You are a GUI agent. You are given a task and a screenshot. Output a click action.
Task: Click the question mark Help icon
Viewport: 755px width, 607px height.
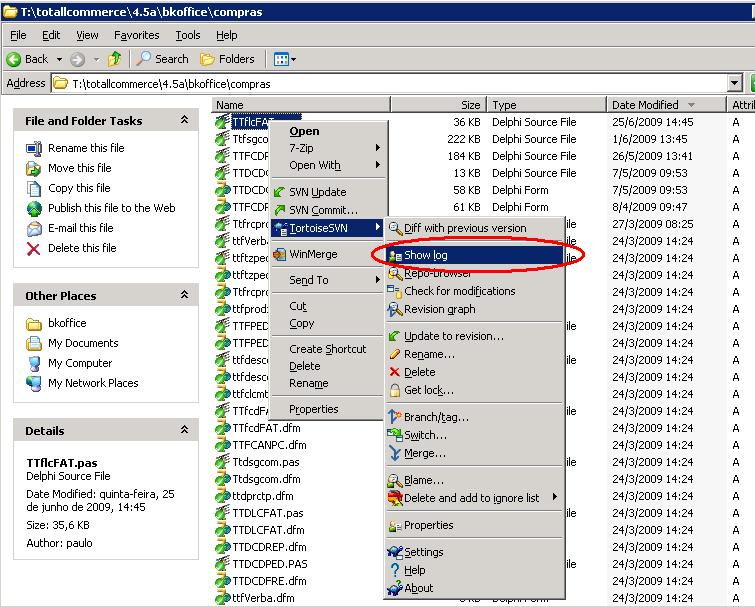tap(395, 570)
